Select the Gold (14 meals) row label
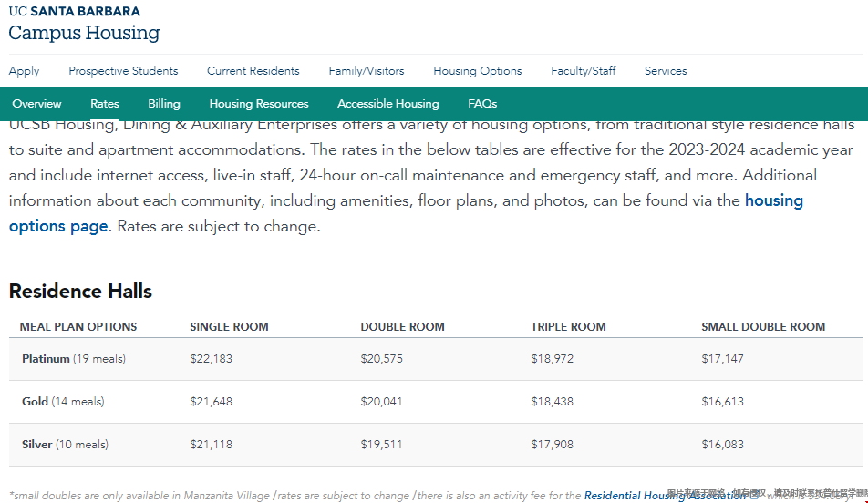The image size is (868, 503). click(63, 402)
